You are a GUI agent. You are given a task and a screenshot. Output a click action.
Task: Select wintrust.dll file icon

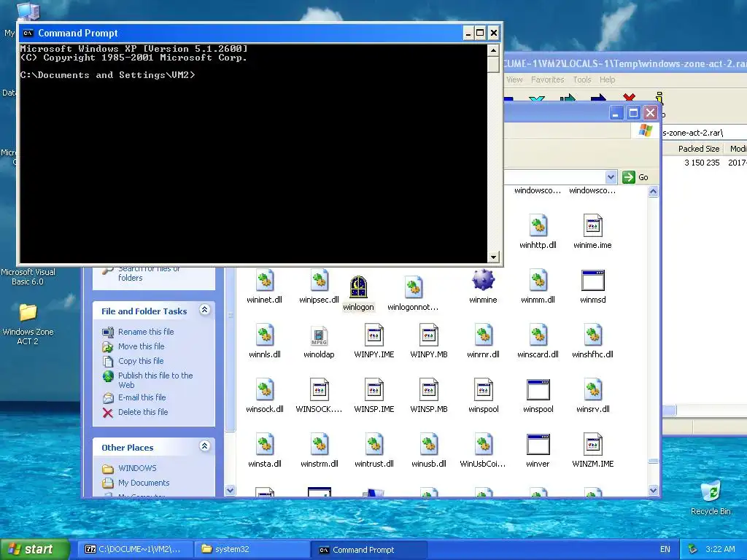tap(374, 445)
